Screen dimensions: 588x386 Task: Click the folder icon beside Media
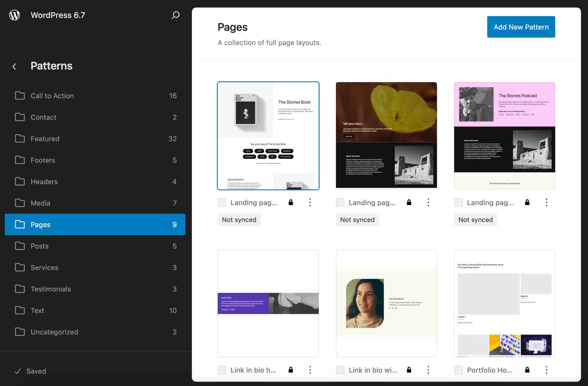pyautogui.click(x=20, y=203)
